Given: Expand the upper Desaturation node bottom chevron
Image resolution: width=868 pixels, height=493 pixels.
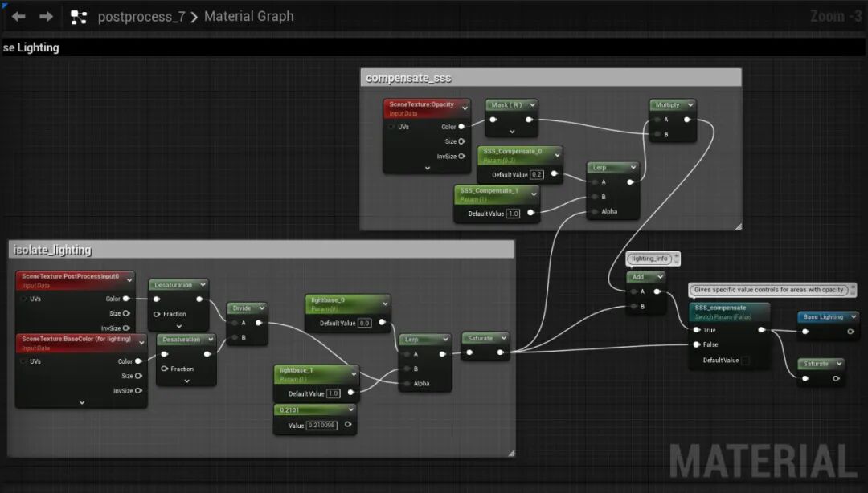Looking at the screenshot, I should pyautogui.click(x=178, y=327).
